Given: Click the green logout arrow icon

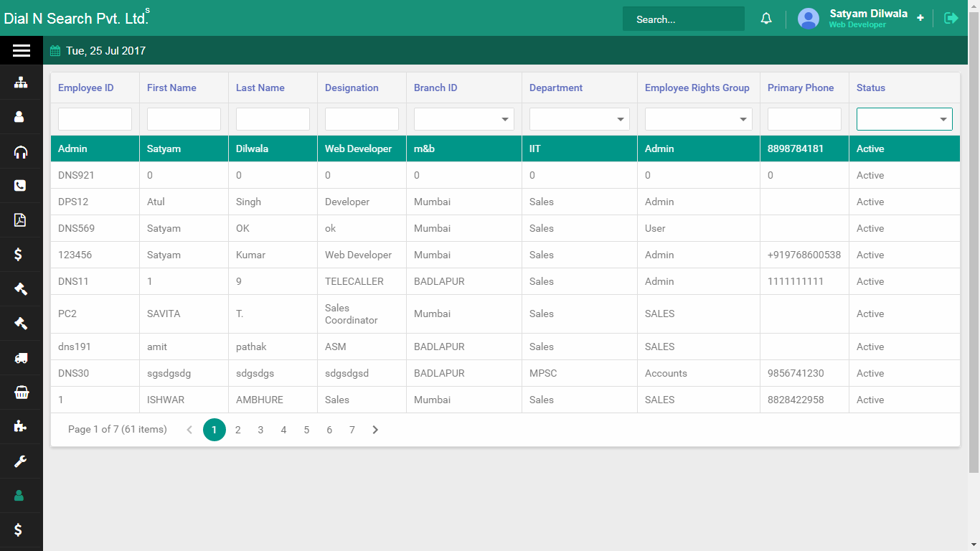Looking at the screenshot, I should pyautogui.click(x=951, y=18).
